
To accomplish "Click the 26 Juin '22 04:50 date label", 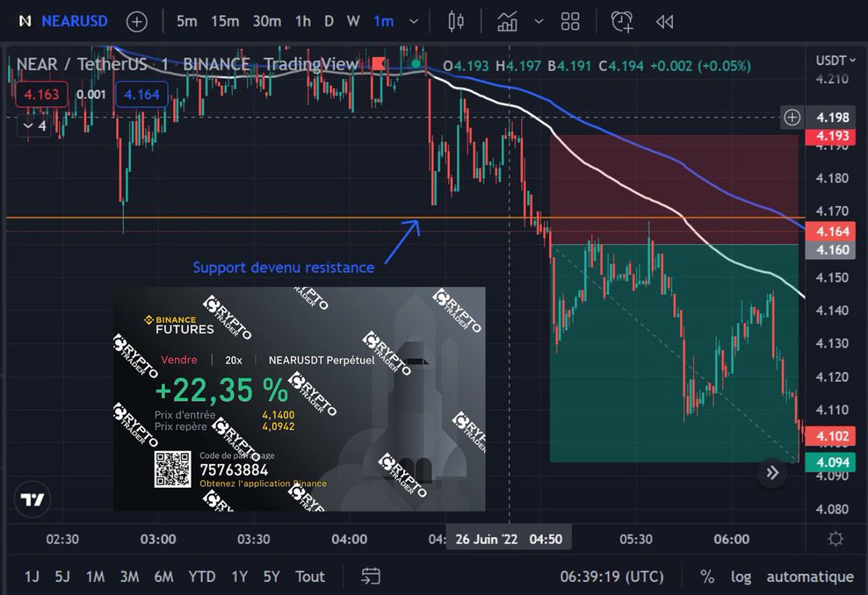I will pos(509,539).
